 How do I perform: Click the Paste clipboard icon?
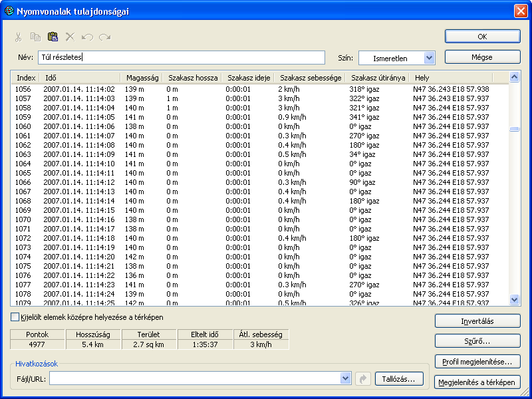click(x=53, y=37)
